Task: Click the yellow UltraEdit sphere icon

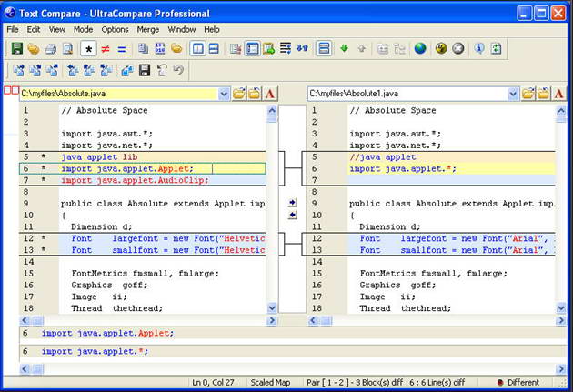Action: [441, 48]
